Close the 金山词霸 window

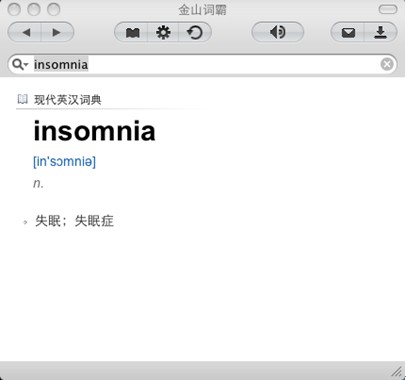14,9
